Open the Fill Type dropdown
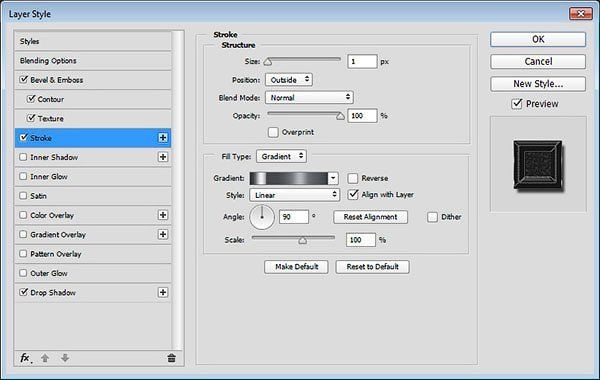 click(282, 156)
